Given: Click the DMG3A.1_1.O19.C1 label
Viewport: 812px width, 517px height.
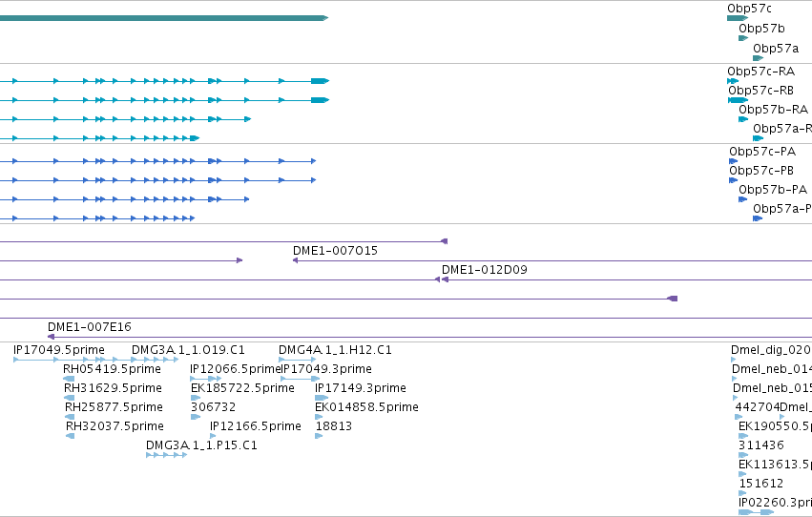Looking at the screenshot, I should (x=188, y=350).
